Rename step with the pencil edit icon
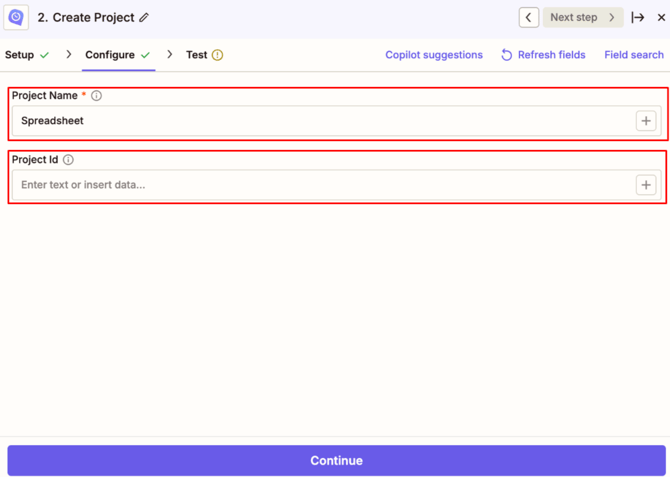This screenshot has height=477, width=670. point(144,18)
